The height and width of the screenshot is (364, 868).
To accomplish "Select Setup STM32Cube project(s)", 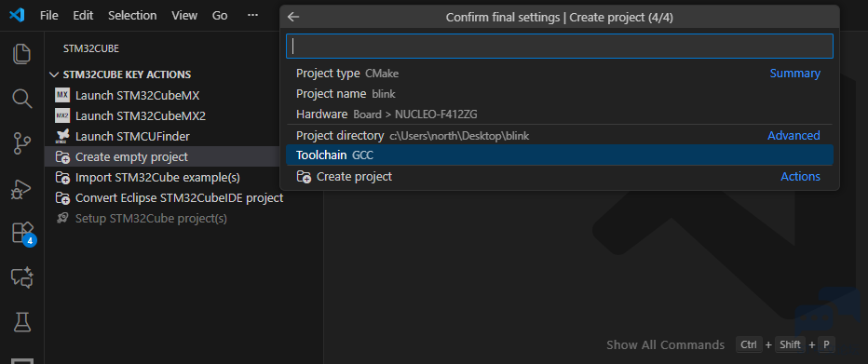I will (151, 219).
